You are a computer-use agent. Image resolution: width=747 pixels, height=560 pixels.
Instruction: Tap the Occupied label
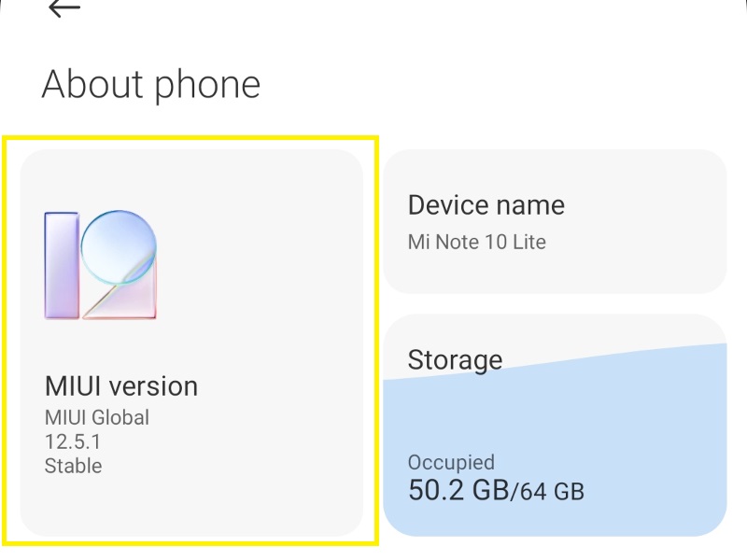(x=451, y=462)
